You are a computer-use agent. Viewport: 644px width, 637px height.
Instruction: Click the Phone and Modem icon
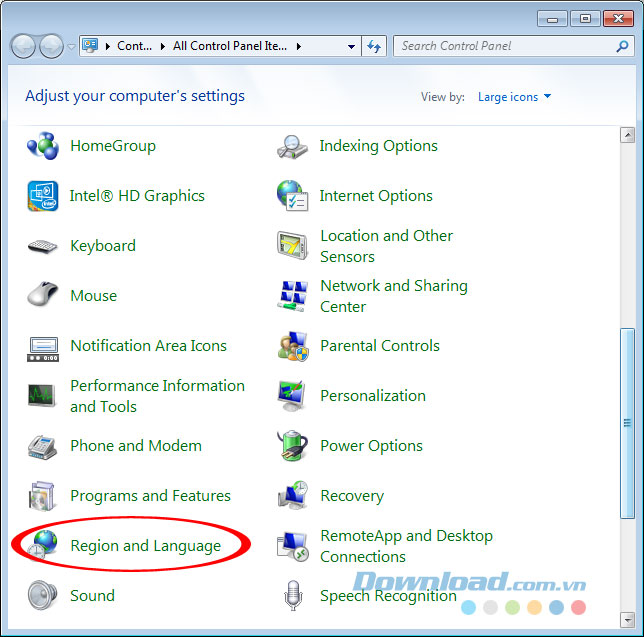42,447
